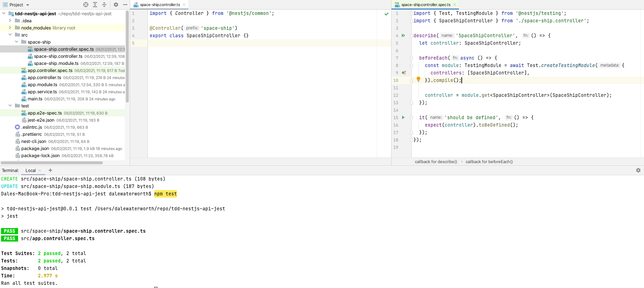
Task: Run the 'should be defined' test gutter arrow
Action: click(403, 117)
